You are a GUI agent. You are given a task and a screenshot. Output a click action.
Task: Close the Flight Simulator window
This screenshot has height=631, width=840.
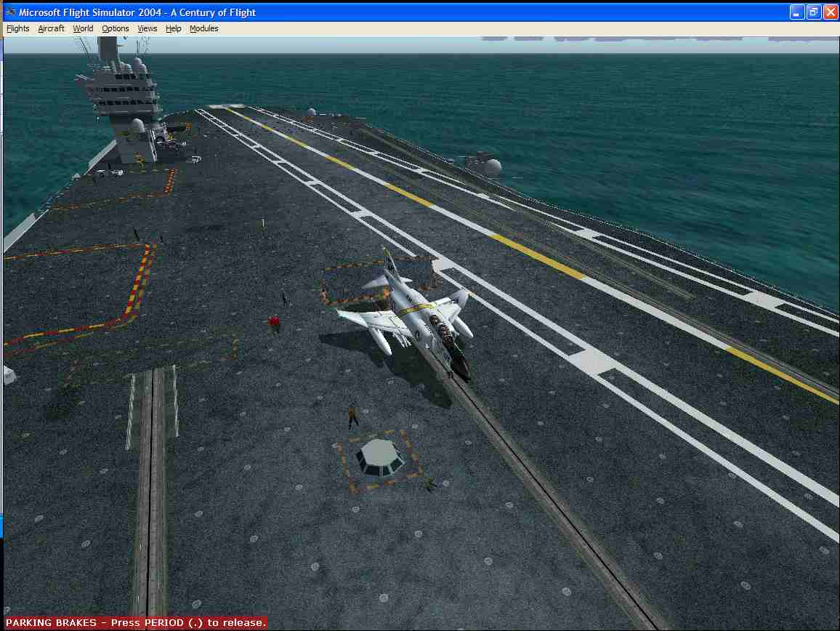pos(831,12)
